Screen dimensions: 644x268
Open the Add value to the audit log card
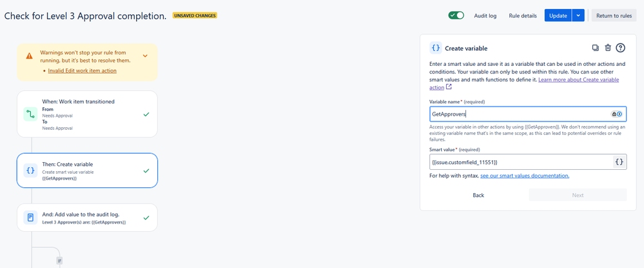point(87,218)
